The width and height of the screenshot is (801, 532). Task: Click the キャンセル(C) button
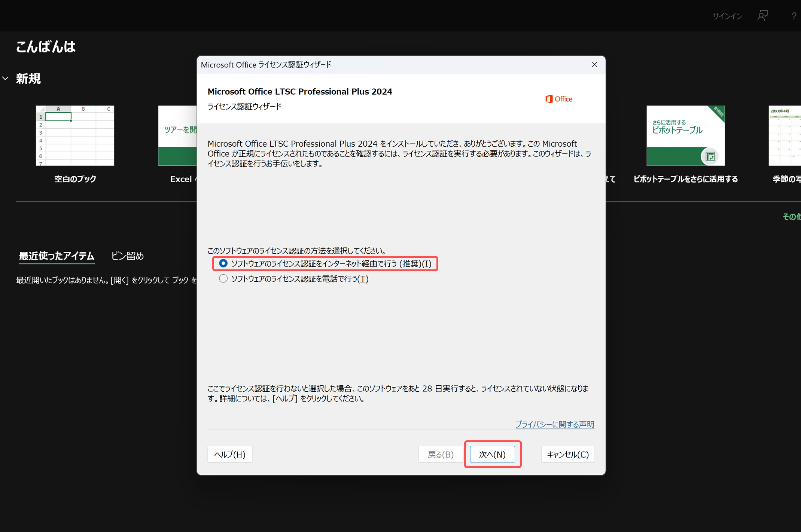[x=567, y=454]
